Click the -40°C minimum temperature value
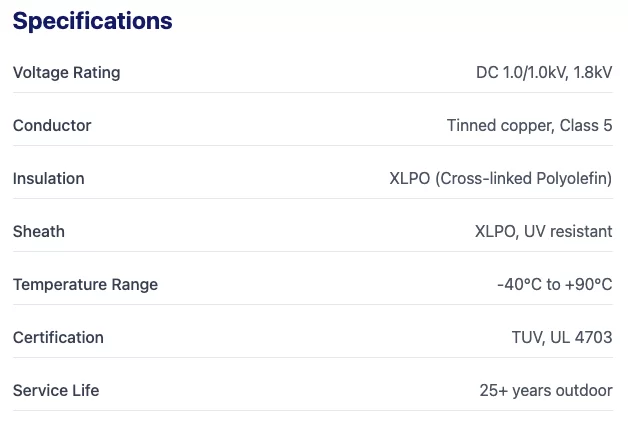This screenshot has width=628, height=421. click(516, 285)
